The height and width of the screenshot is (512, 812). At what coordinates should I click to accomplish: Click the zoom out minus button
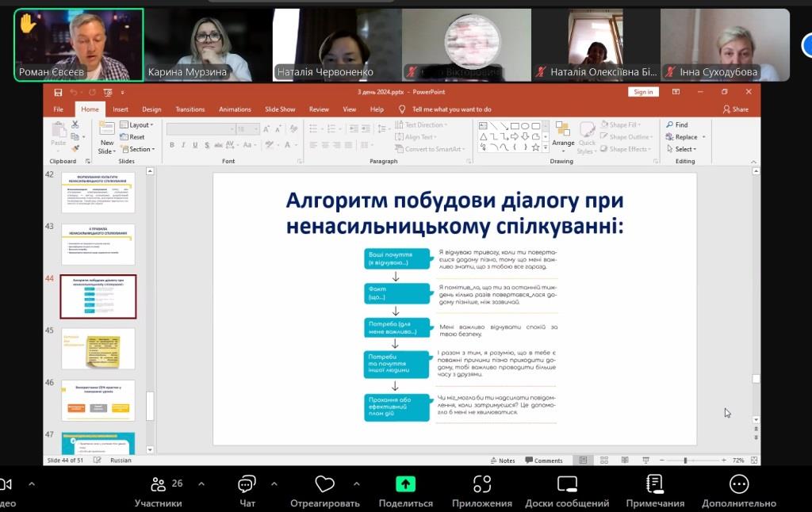pyautogui.click(x=662, y=460)
